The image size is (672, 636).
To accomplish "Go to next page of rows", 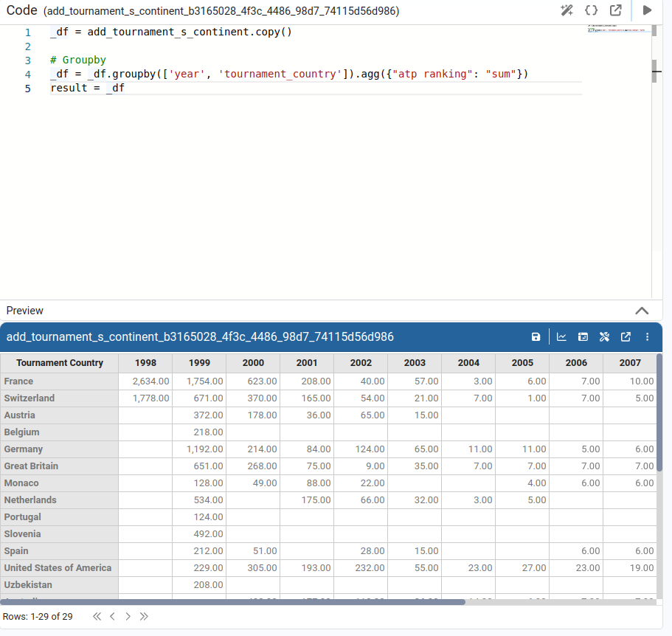I will click(x=128, y=616).
